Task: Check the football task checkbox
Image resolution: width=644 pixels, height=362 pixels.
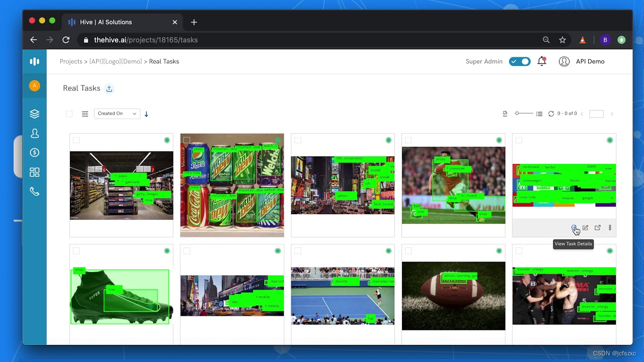Action: point(409,251)
